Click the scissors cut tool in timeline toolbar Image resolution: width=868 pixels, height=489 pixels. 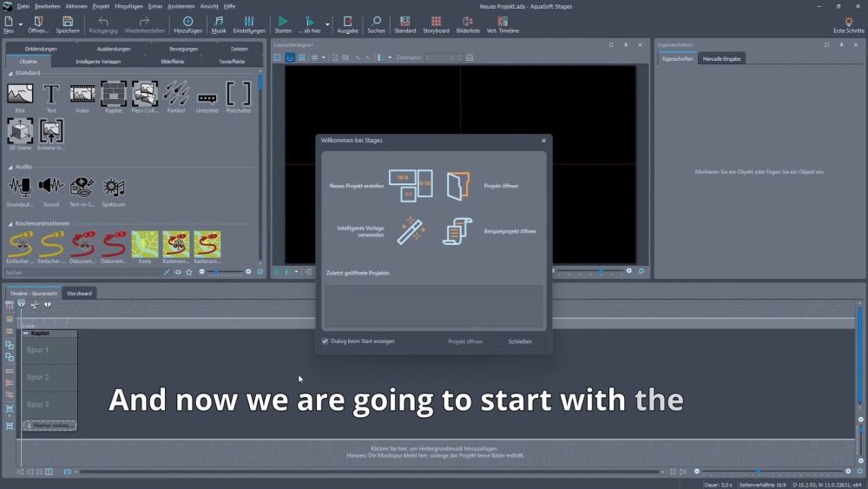pos(35,305)
